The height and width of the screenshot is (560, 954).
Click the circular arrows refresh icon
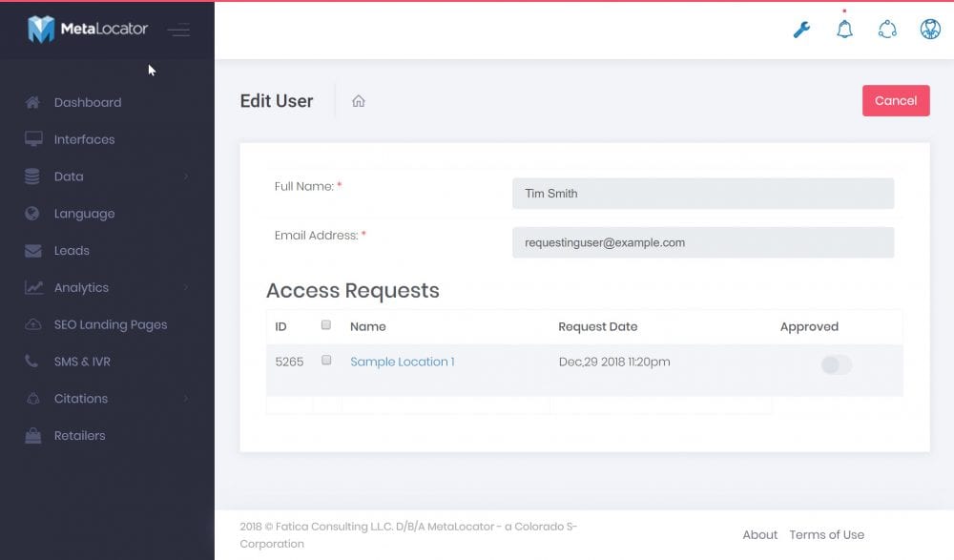[x=887, y=30]
